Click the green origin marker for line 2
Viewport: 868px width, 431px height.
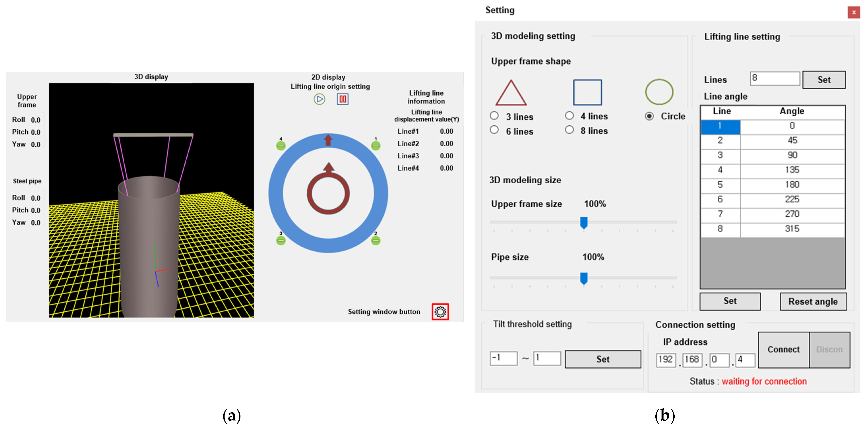376,241
